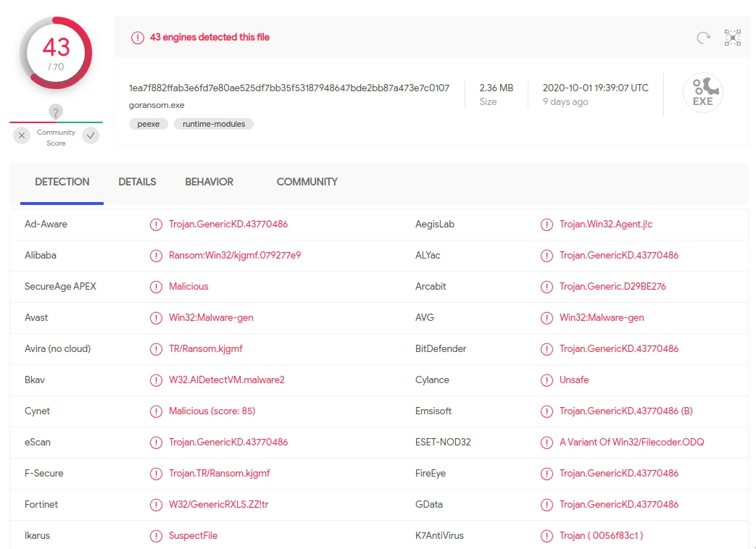756x549 pixels.
Task: Click Cylance's Unsafe result
Action: pyautogui.click(x=574, y=380)
